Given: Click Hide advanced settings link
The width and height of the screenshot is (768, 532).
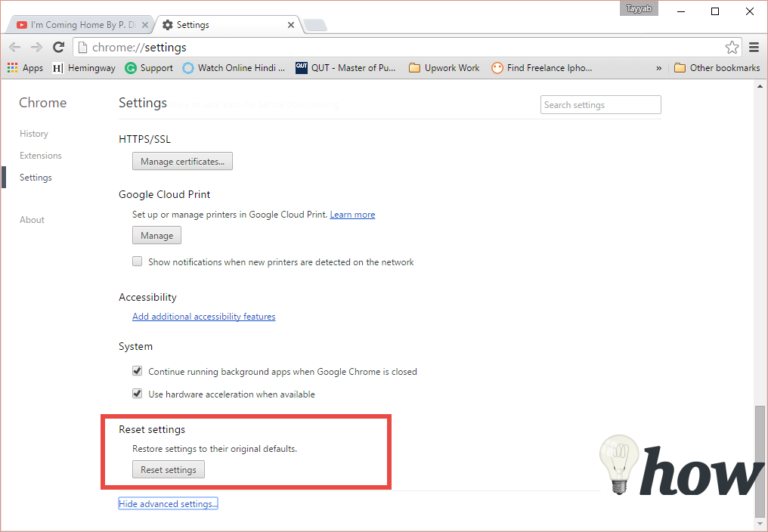Looking at the screenshot, I should pos(168,503).
